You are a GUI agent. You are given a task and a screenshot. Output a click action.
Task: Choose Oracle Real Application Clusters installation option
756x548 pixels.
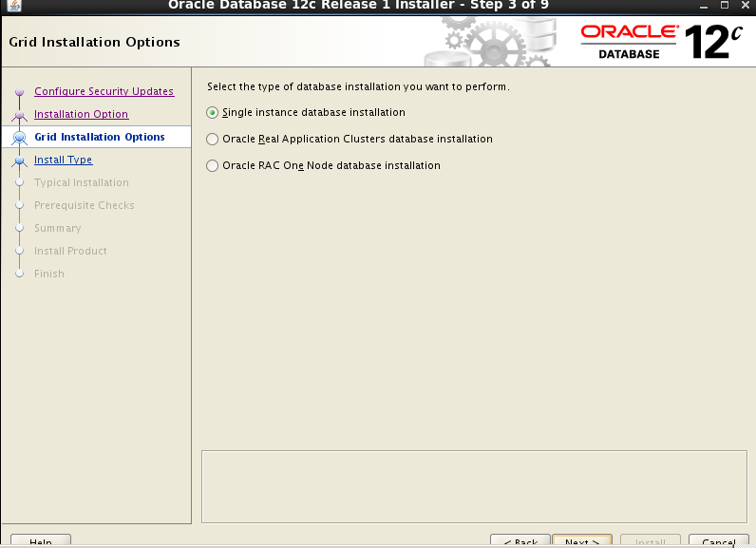212,139
